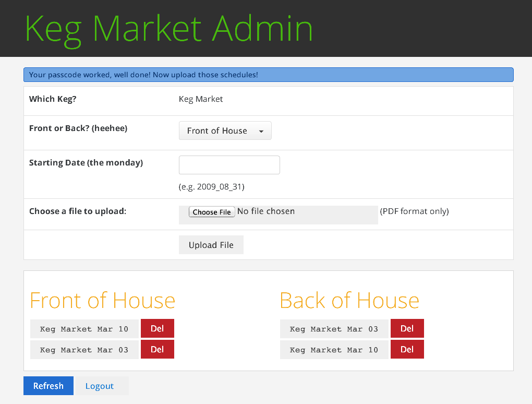The height and width of the screenshot is (404, 532).
Task: Delete Front of House Keg Market Mar 10
Action: click(x=158, y=328)
